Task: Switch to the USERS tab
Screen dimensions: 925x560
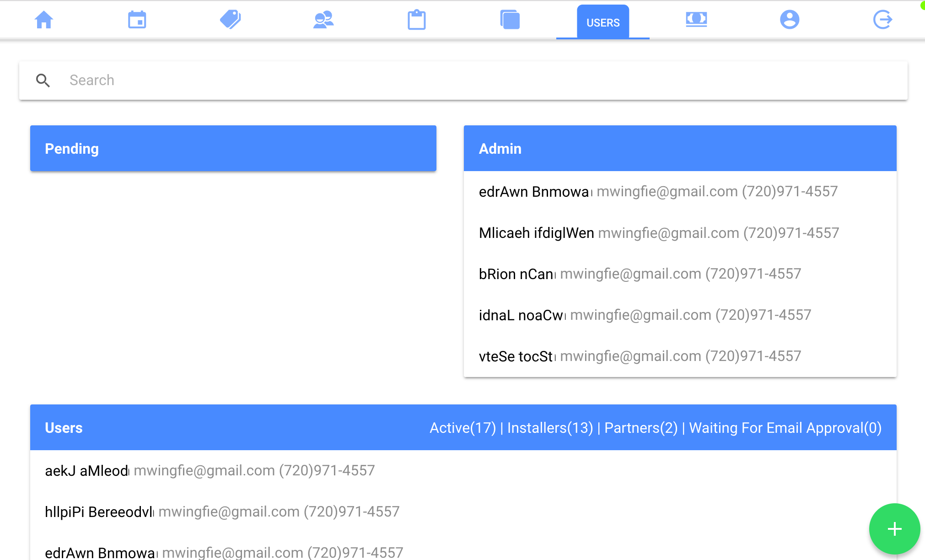Action: [x=603, y=22]
